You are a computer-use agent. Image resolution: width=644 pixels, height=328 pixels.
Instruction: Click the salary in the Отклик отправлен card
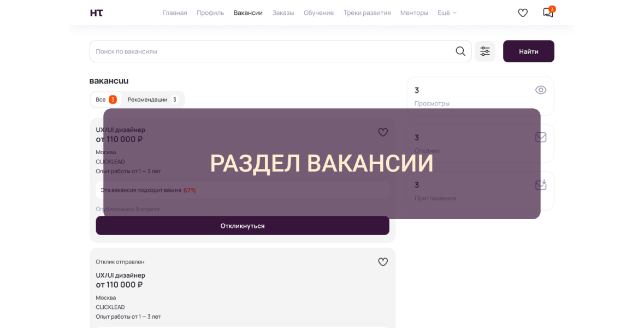tap(119, 285)
